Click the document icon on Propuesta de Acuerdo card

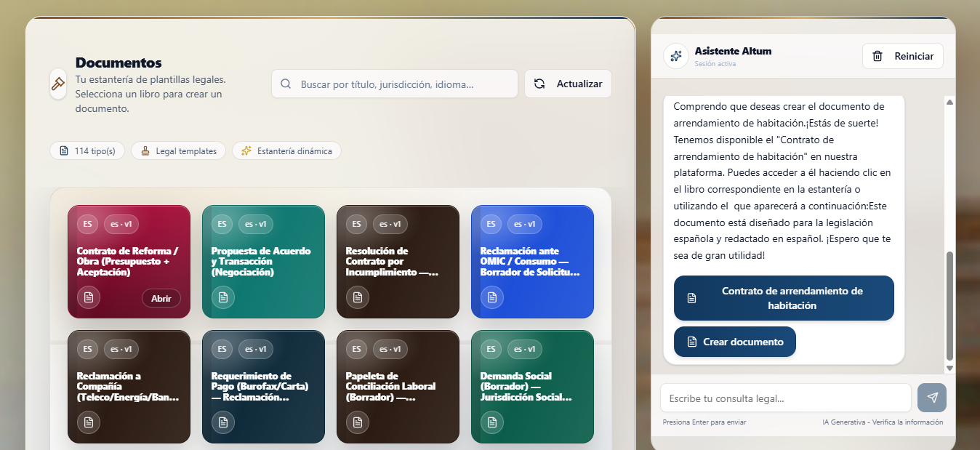click(222, 297)
